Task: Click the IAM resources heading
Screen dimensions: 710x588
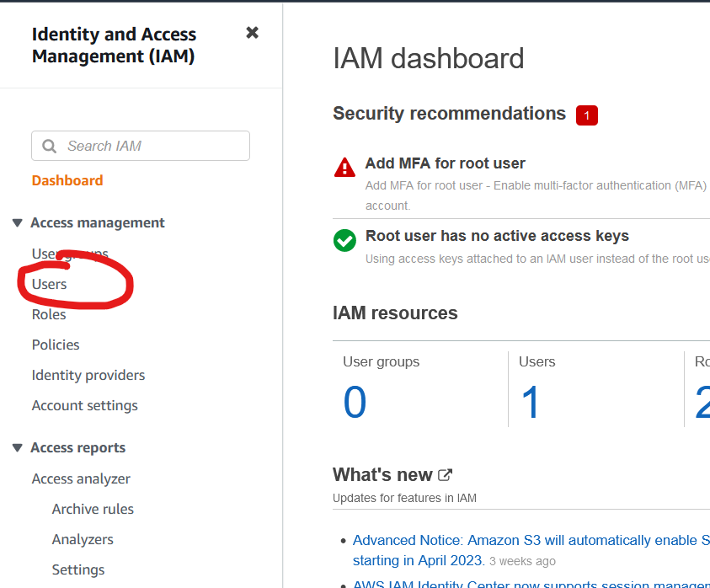Action: click(395, 313)
